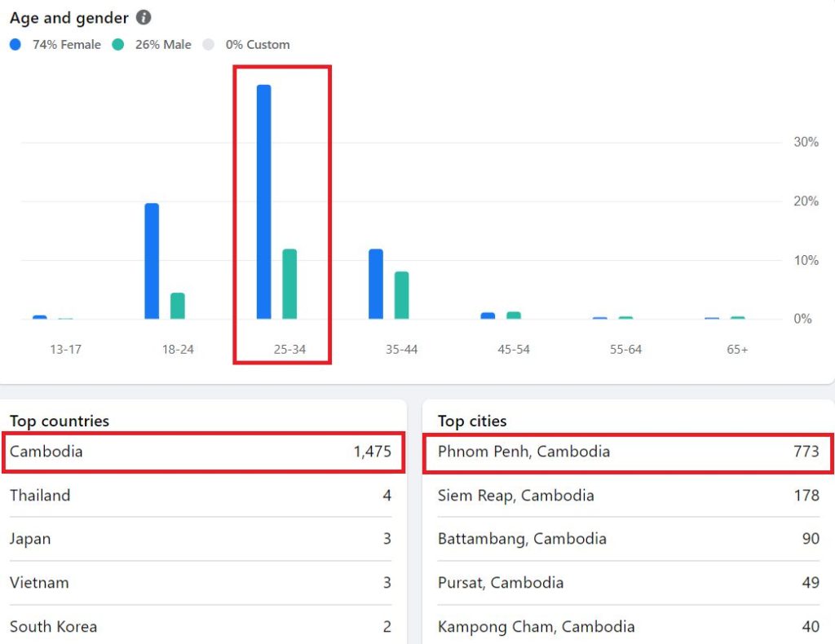Screen dimensions: 835x644
Task: Select the Vietnam country row
Action: click(201, 582)
